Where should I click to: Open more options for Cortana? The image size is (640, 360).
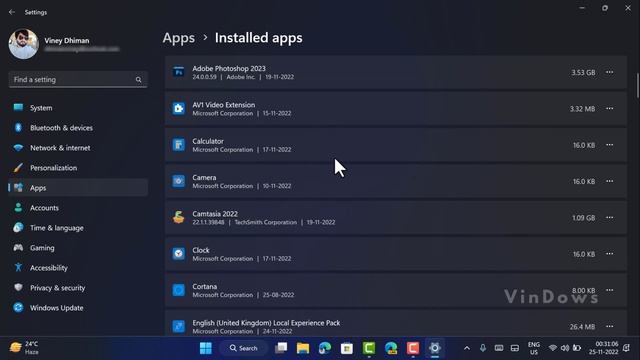coord(609,290)
